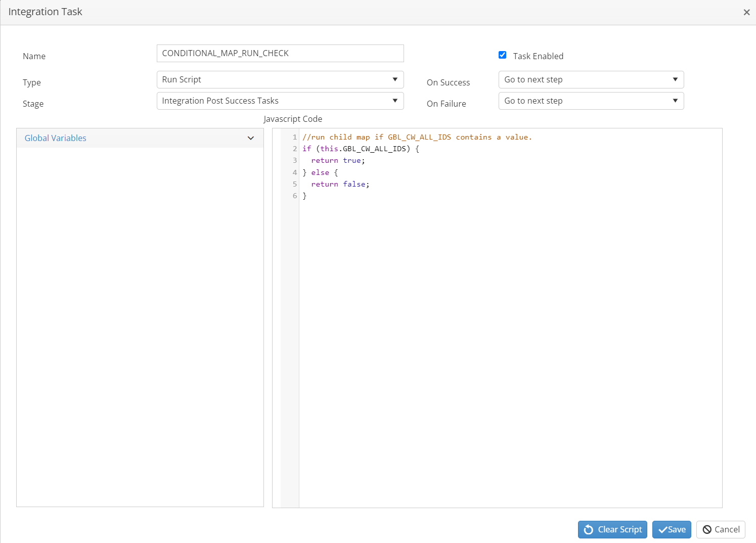
Task: Click Clear Script button
Action: pyautogui.click(x=612, y=529)
